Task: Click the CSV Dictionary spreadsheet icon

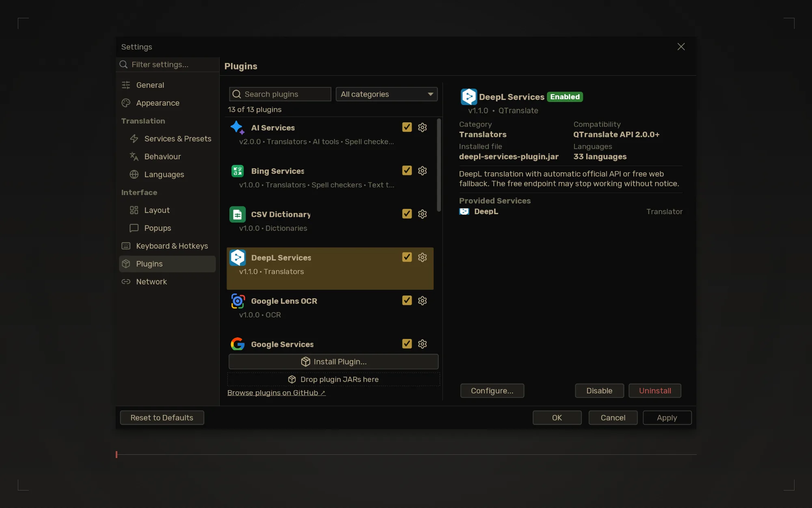Action: [238, 214]
